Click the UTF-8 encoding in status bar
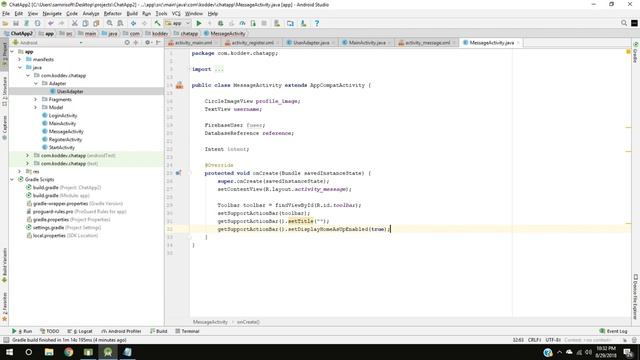Viewport: 640px width, 360px height. pos(553,340)
